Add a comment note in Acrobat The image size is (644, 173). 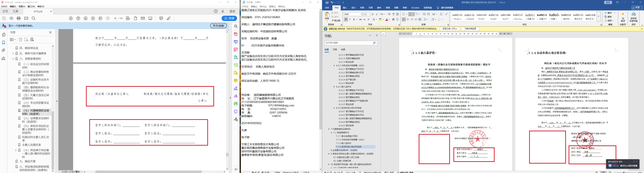(x=161, y=18)
